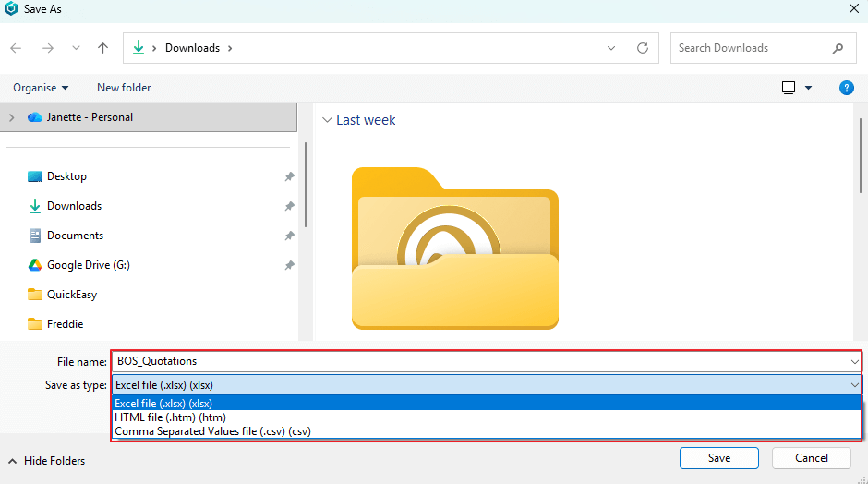Click the Save button

pyautogui.click(x=718, y=458)
